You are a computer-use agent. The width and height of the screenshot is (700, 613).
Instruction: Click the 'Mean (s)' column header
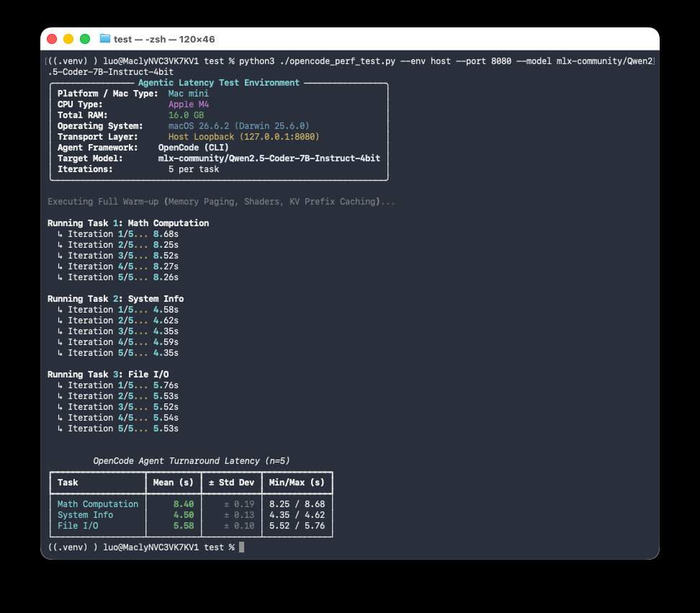click(174, 483)
